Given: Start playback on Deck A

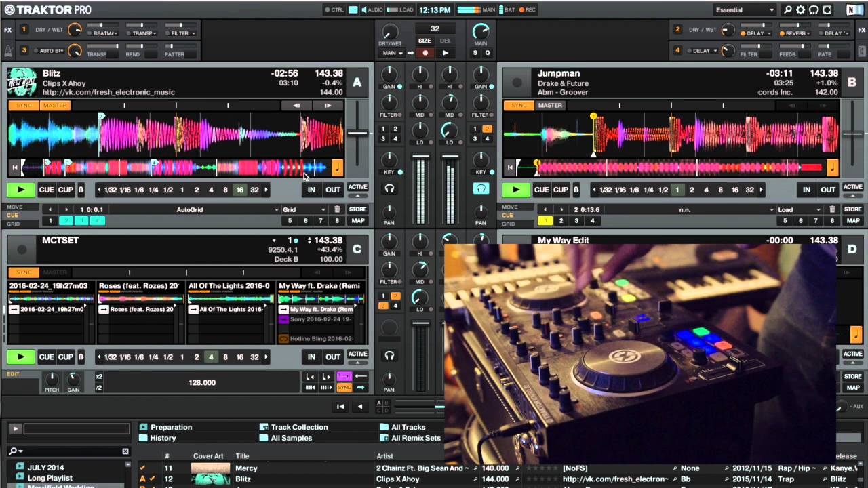Looking at the screenshot, I should (x=21, y=190).
